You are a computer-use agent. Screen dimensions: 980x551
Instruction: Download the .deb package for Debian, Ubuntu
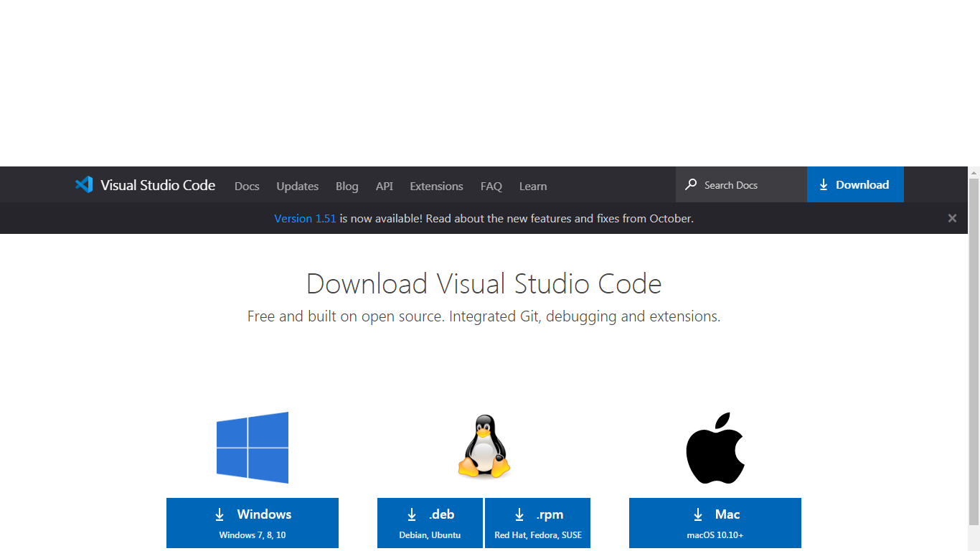(430, 523)
